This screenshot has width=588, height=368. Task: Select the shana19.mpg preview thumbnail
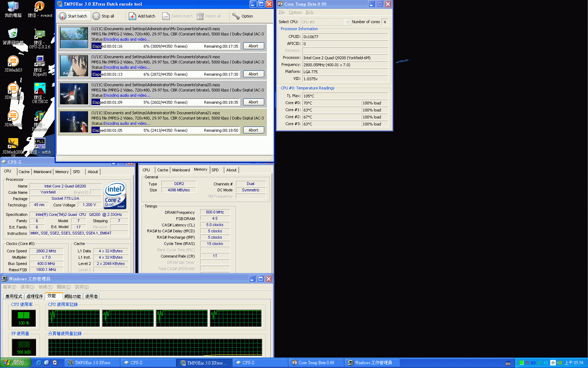point(74,66)
